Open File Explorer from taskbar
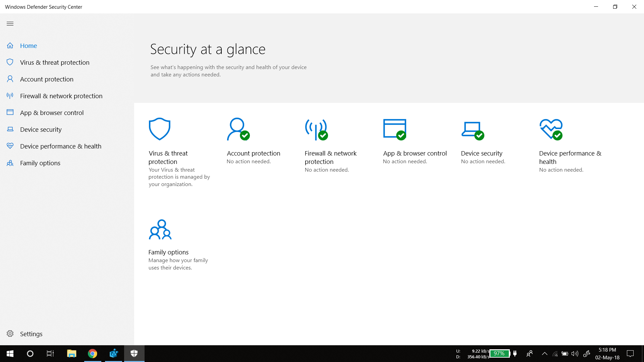 tap(71, 354)
